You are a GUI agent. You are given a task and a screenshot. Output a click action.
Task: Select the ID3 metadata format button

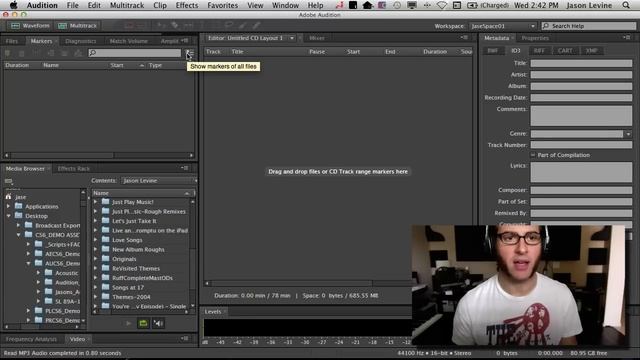(516, 51)
